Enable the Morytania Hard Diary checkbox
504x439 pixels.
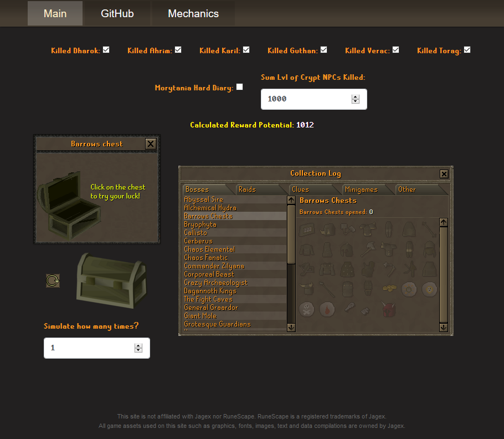pos(239,86)
